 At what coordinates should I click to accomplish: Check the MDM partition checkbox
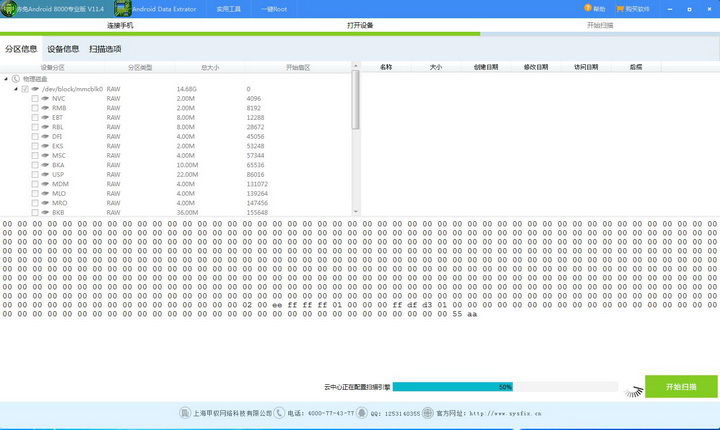(x=35, y=184)
